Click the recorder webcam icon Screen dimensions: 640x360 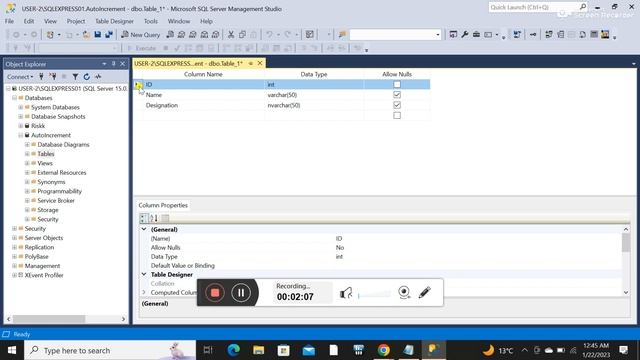(404, 292)
